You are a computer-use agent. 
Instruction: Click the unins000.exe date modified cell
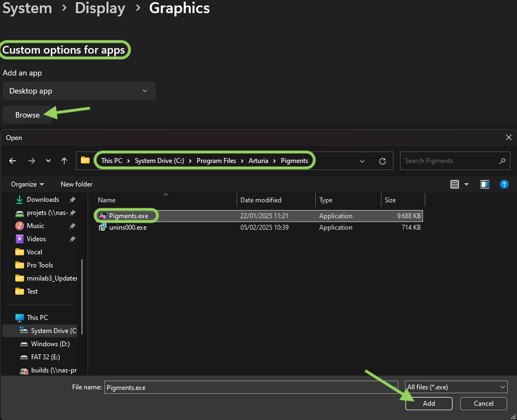265,227
